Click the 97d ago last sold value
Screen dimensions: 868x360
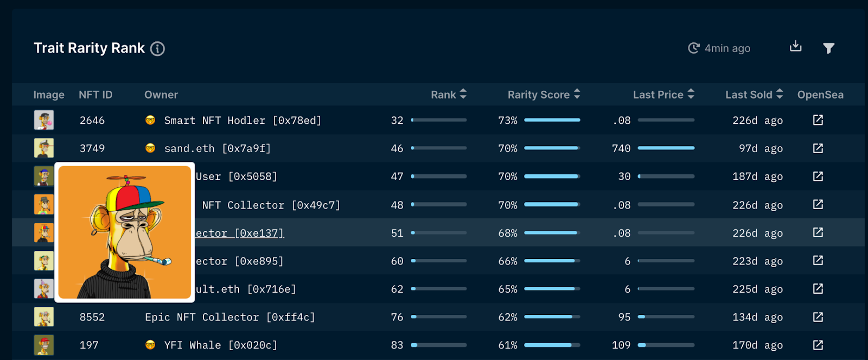761,148
